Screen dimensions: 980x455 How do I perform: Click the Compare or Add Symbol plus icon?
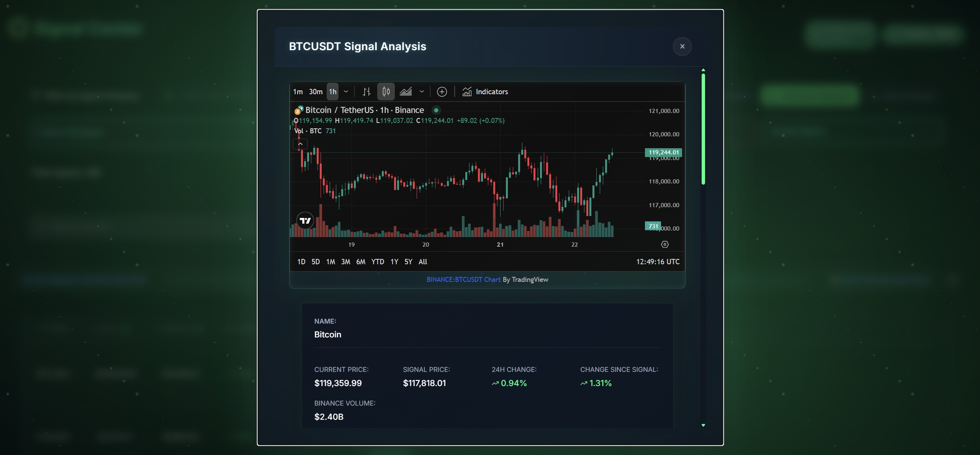(x=442, y=92)
